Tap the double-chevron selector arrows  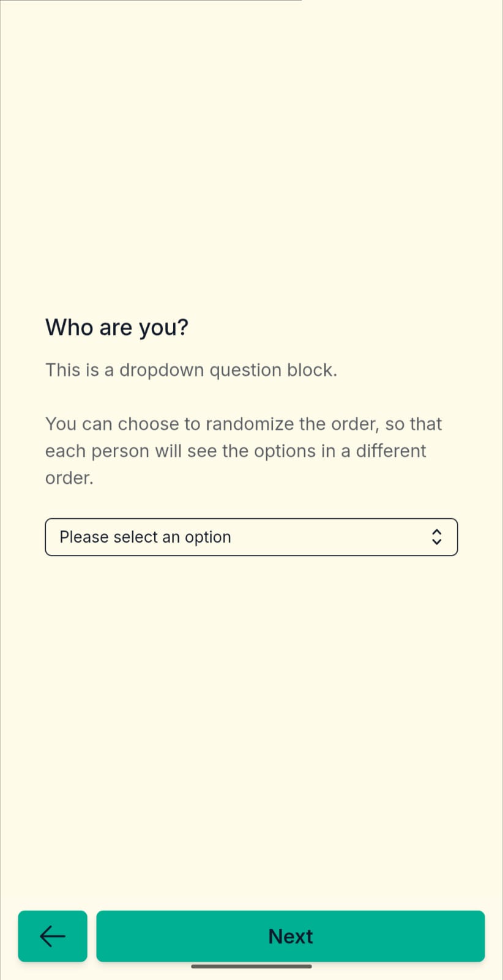(436, 537)
